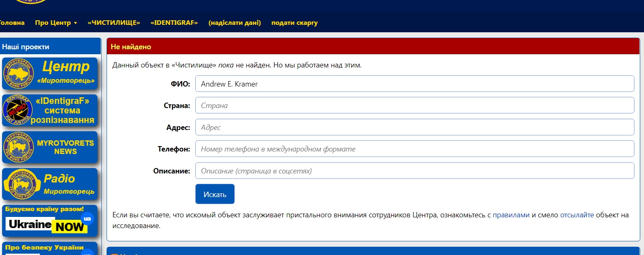Open the подати скаргу menu item
The height and width of the screenshot is (255, 644).
[294, 23]
